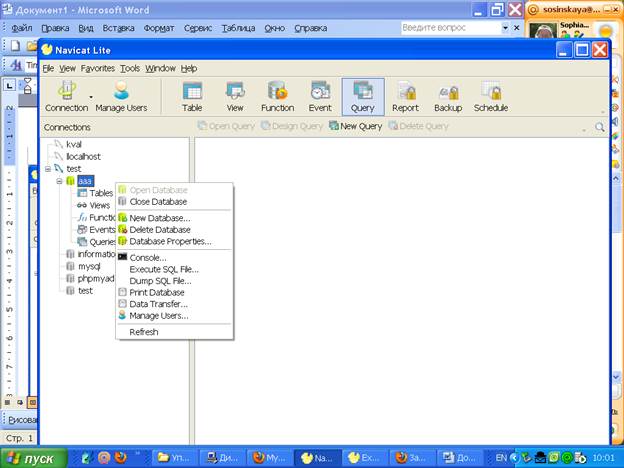Select localhost connection in tree
The height and width of the screenshot is (468, 624).
click(83, 156)
